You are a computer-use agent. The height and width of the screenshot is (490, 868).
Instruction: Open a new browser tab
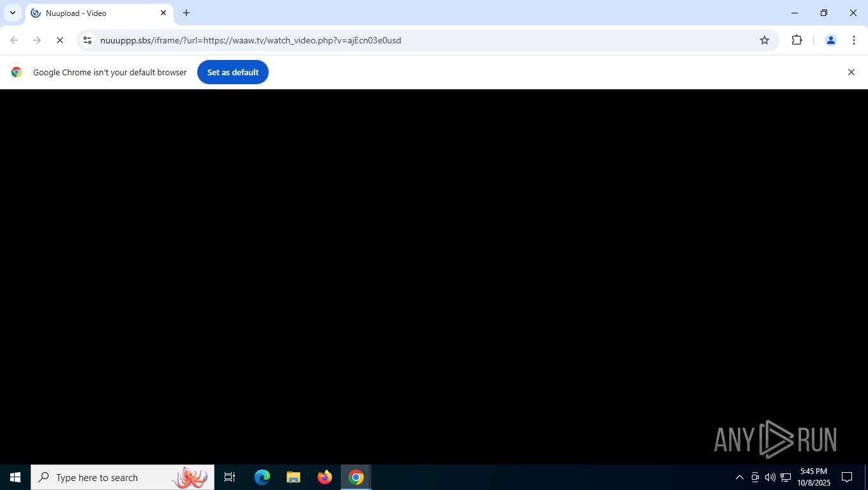click(x=186, y=13)
